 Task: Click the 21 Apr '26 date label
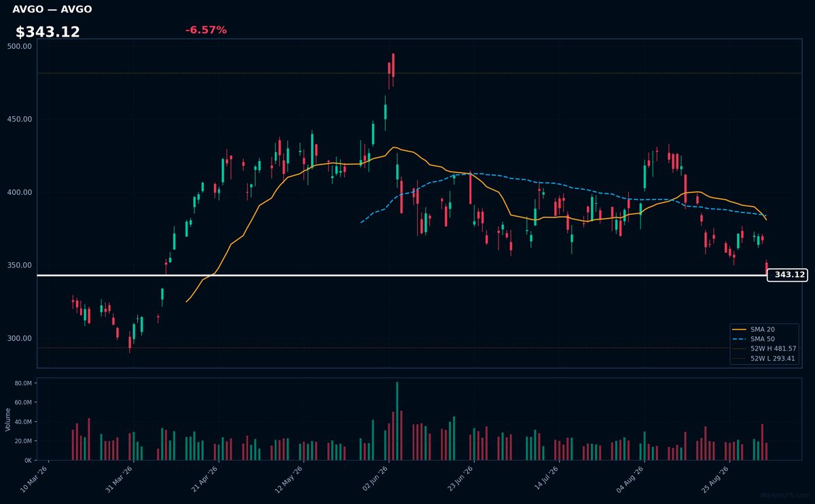(205, 480)
